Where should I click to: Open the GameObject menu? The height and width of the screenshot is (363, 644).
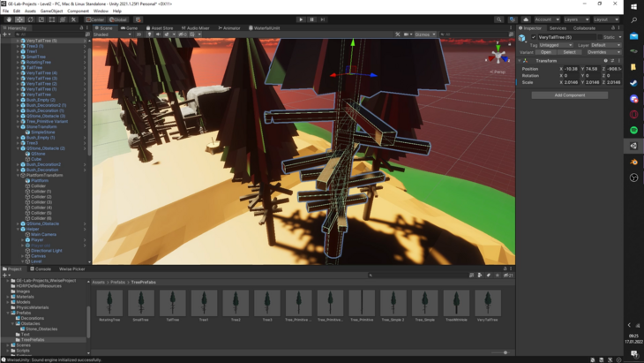pyautogui.click(x=51, y=11)
